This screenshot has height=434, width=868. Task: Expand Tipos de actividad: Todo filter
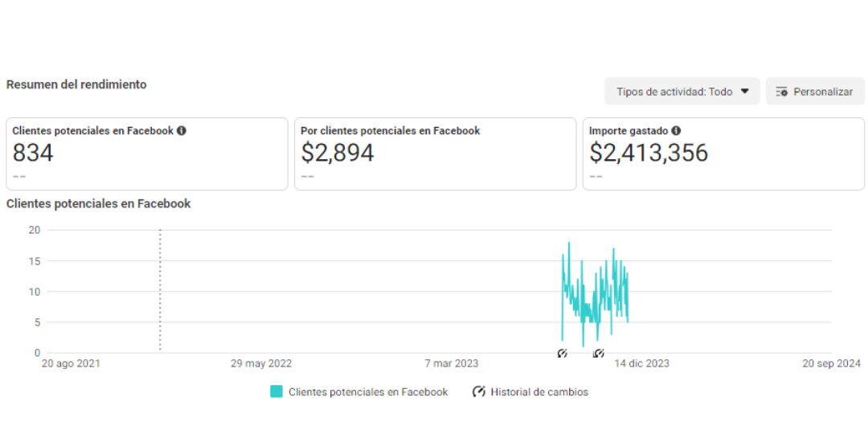[x=682, y=92]
